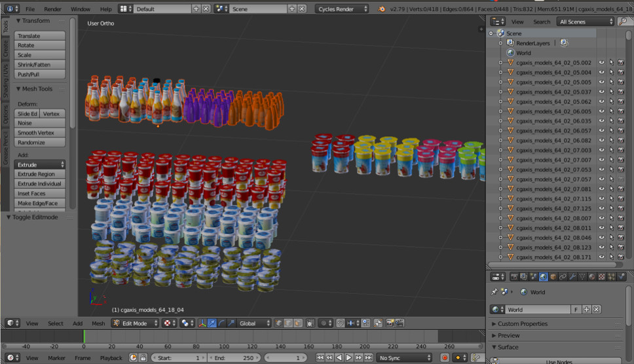This screenshot has width=634, height=364.
Task: Click the Shrink/Fatten button
Action: pyautogui.click(x=40, y=65)
